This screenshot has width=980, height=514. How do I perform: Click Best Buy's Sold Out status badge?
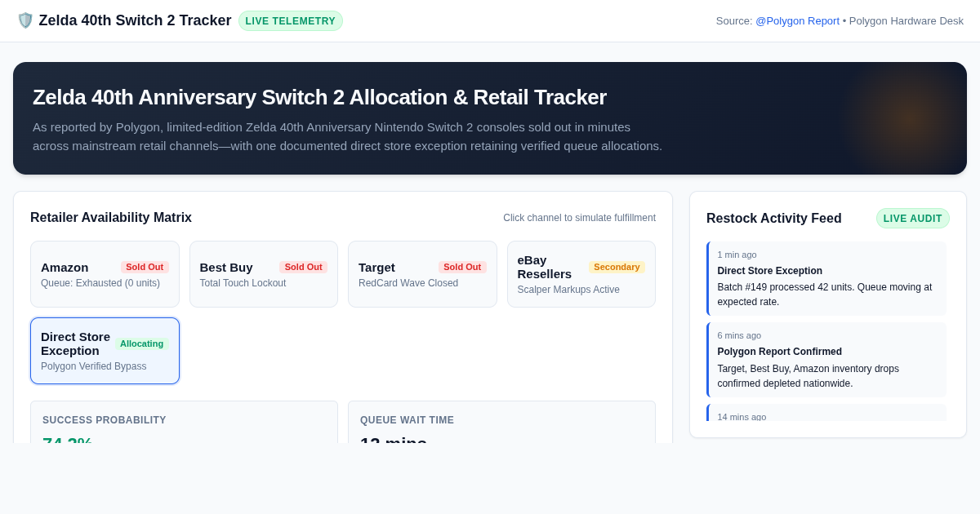[303, 267]
